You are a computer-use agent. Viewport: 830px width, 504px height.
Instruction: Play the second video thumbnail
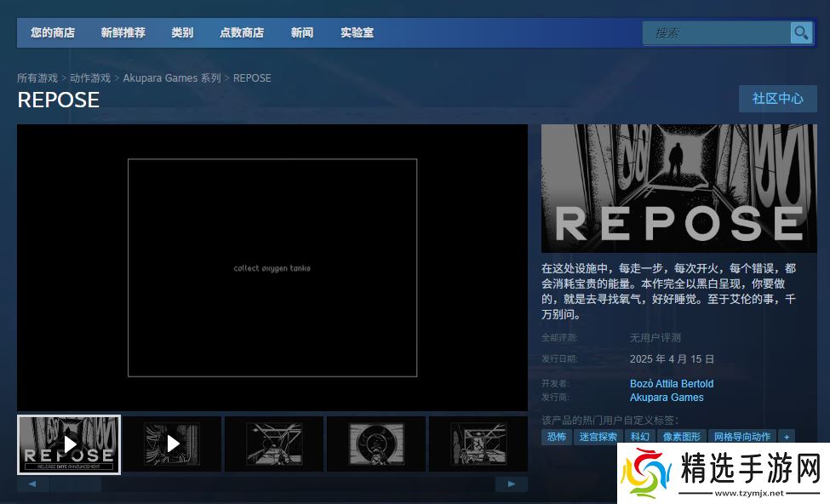(x=172, y=444)
